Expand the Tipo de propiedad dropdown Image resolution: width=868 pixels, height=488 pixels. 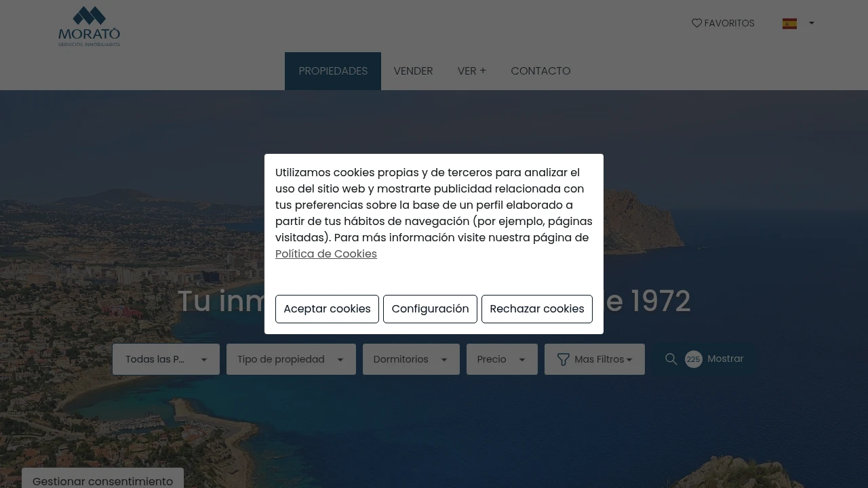tap(291, 359)
